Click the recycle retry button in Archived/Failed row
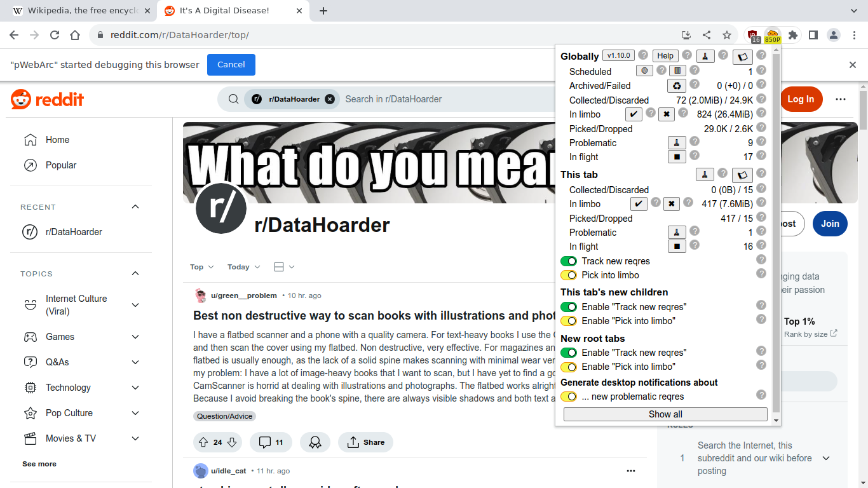The image size is (868, 488). click(677, 86)
